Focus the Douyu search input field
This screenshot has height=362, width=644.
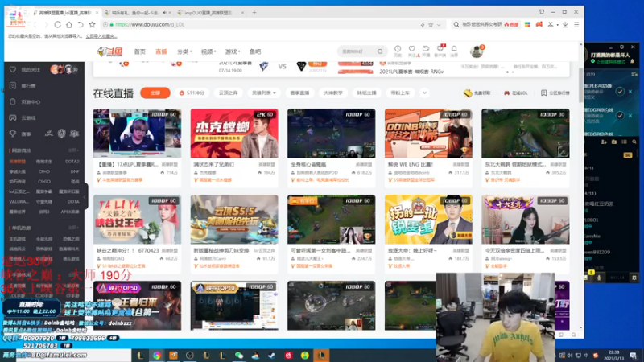[357, 51]
